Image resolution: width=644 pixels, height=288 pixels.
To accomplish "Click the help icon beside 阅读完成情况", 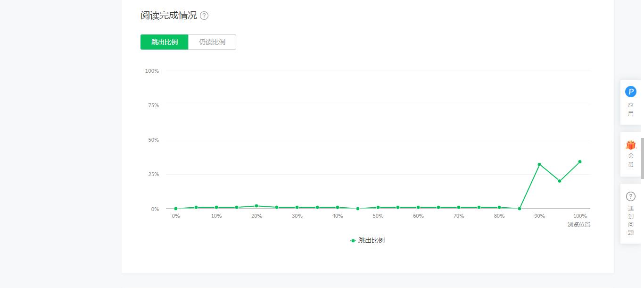I will pos(204,16).
